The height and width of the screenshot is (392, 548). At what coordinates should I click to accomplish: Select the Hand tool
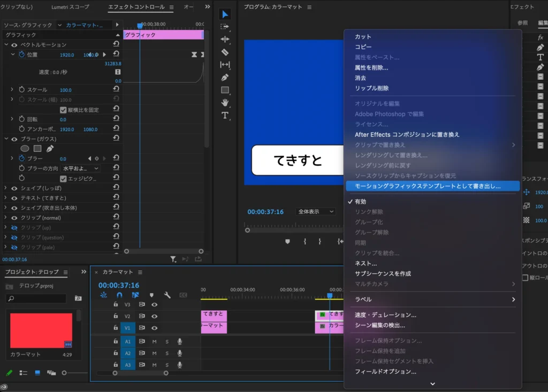coord(225,103)
